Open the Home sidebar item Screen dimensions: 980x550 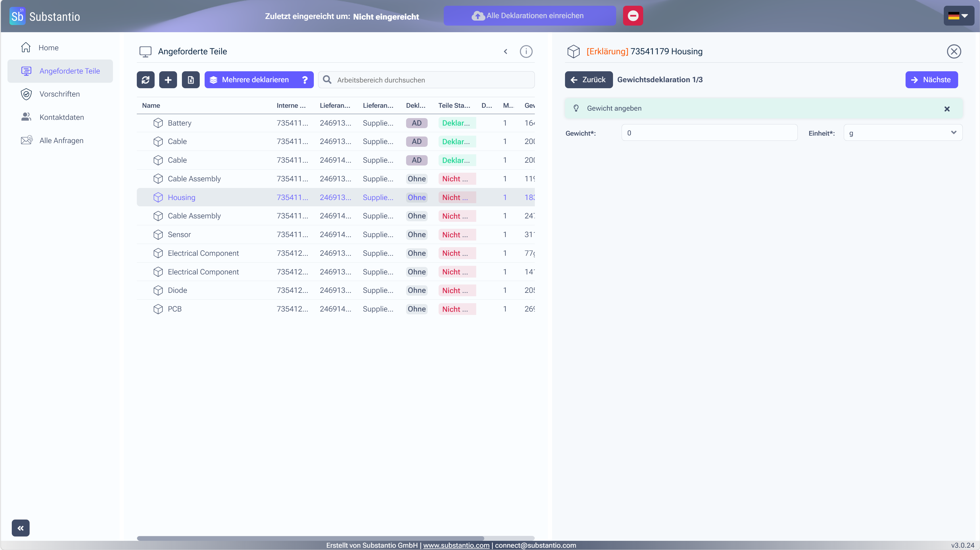[60, 47]
